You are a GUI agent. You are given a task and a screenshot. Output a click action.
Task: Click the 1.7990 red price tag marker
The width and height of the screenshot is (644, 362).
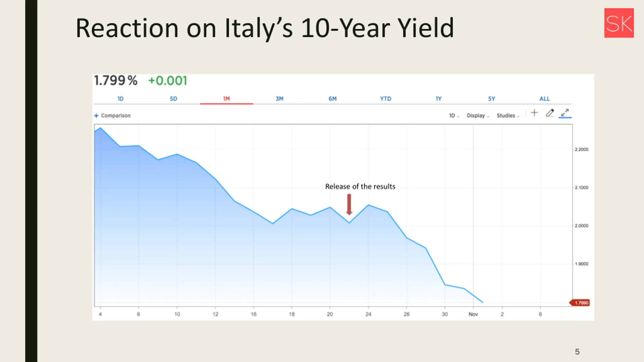580,303
